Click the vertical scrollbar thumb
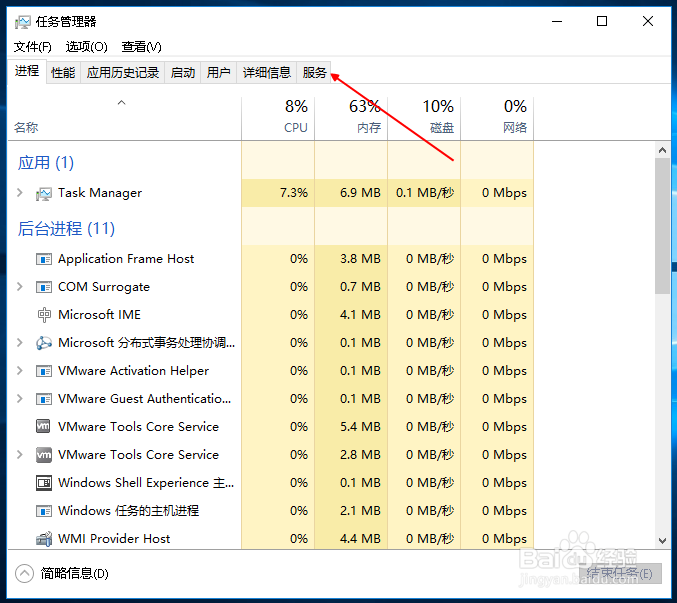This screenshot has width=677, height=603. (662, 226)
